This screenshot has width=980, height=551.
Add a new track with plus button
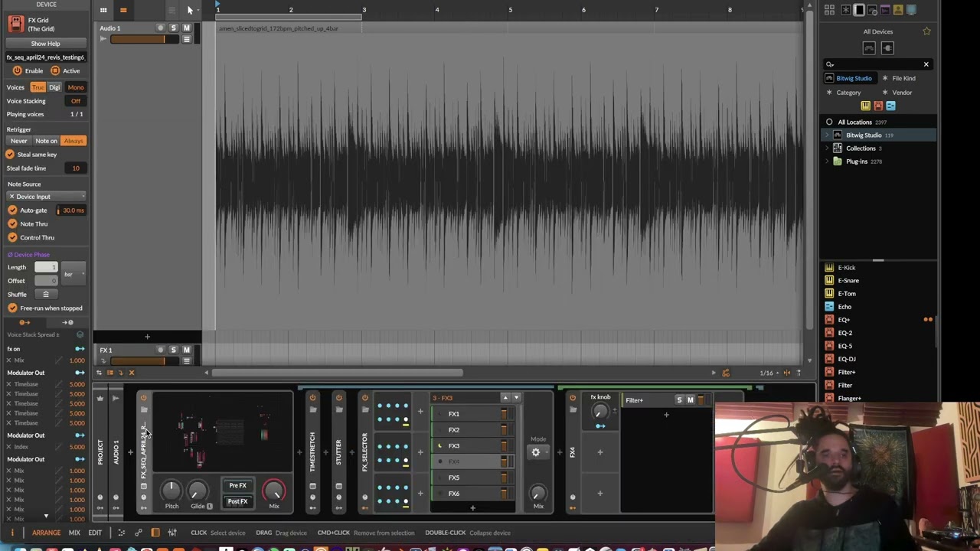[x=147, y=337]
